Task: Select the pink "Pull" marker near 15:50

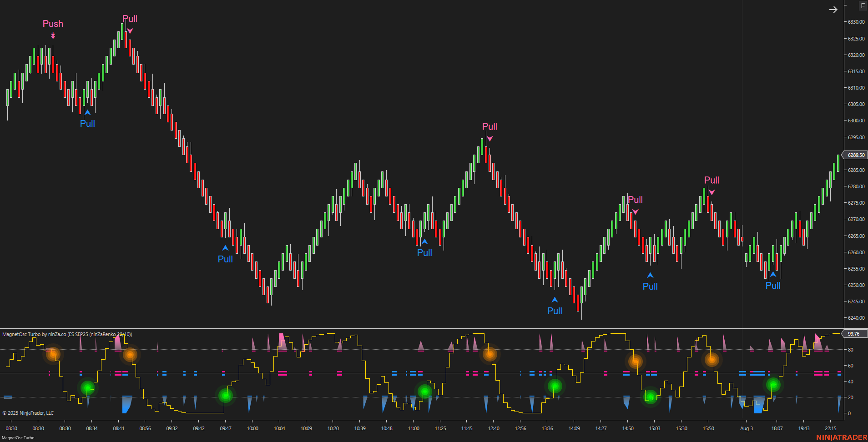Action: point(712,181)
